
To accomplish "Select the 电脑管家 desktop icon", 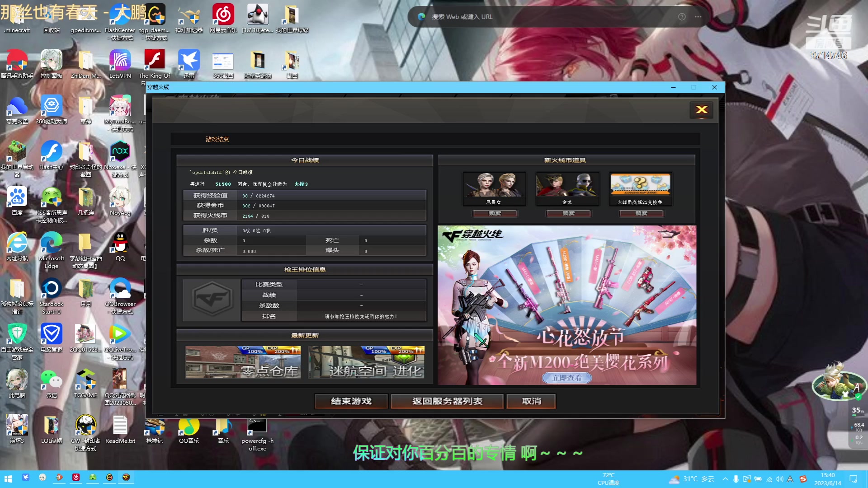I will [52, 338].
